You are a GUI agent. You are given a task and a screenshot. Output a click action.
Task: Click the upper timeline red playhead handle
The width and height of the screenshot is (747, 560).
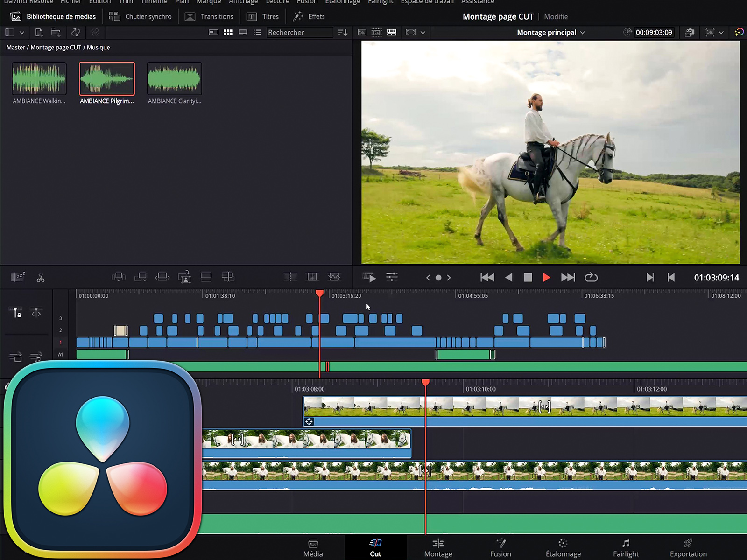coord(319,293)
